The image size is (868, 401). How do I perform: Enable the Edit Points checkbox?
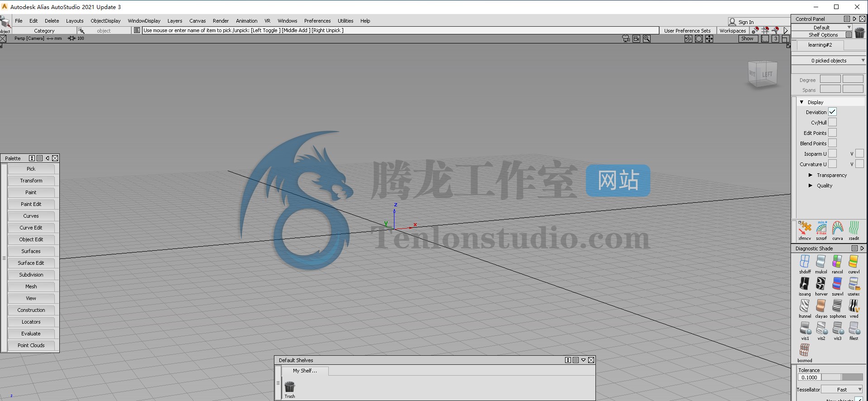pos(832,133)
